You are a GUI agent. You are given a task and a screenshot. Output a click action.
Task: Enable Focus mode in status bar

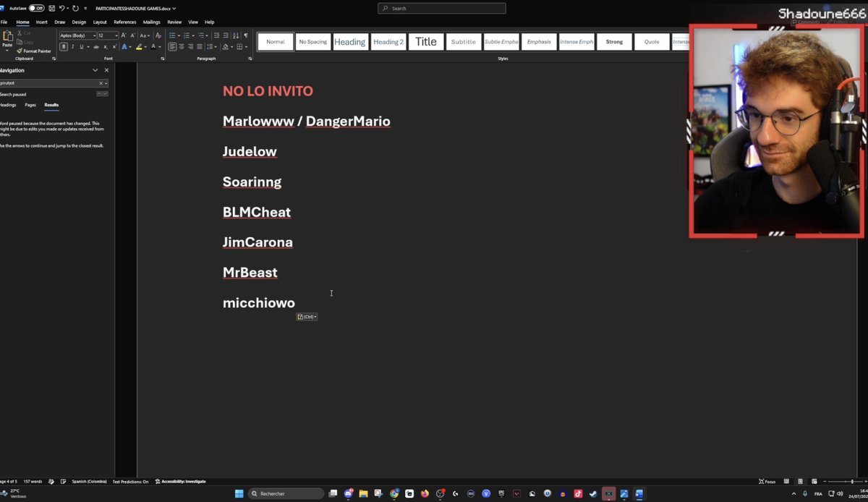click(767, 481)
